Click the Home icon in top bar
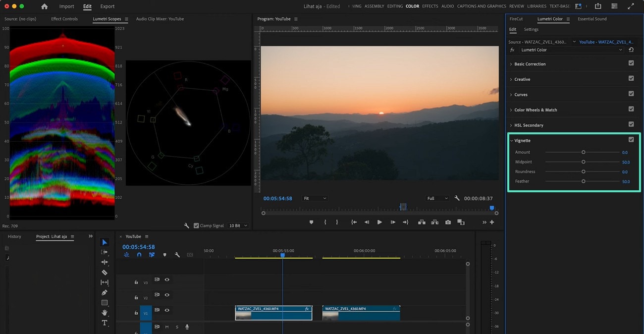 tap(45, 6)
